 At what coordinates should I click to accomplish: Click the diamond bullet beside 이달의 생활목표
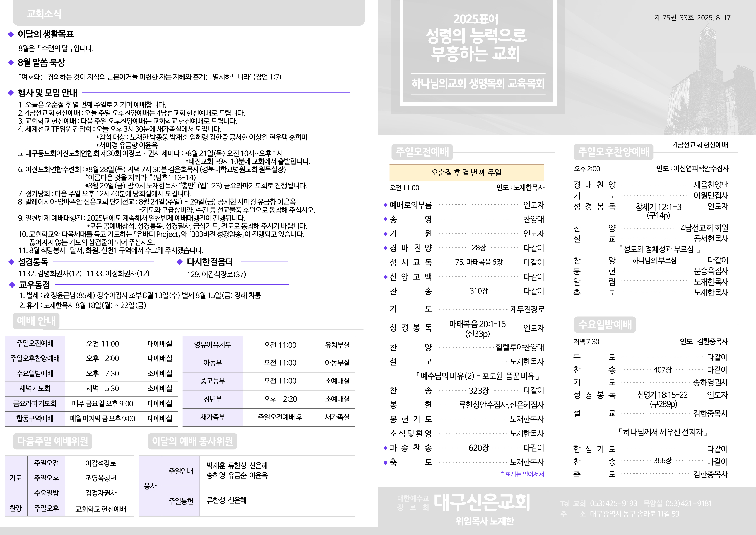coord(11,34)
